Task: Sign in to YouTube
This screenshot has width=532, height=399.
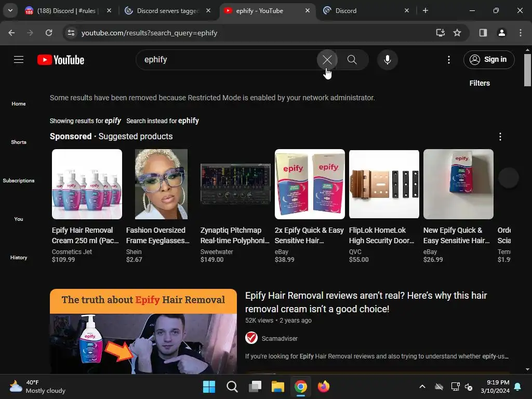Action: [489, 60]
